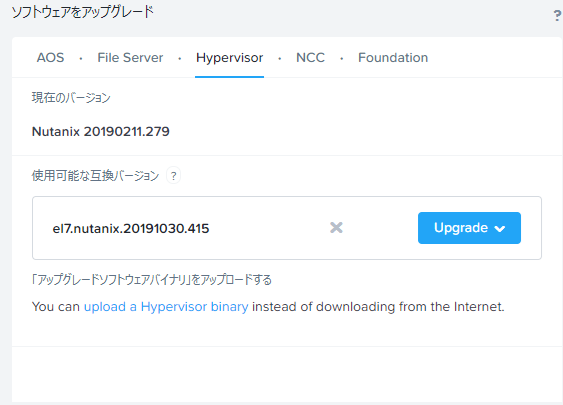
Task: Click the help icon beside 使用可能な互換バージョン
Action: coord(173,176)
